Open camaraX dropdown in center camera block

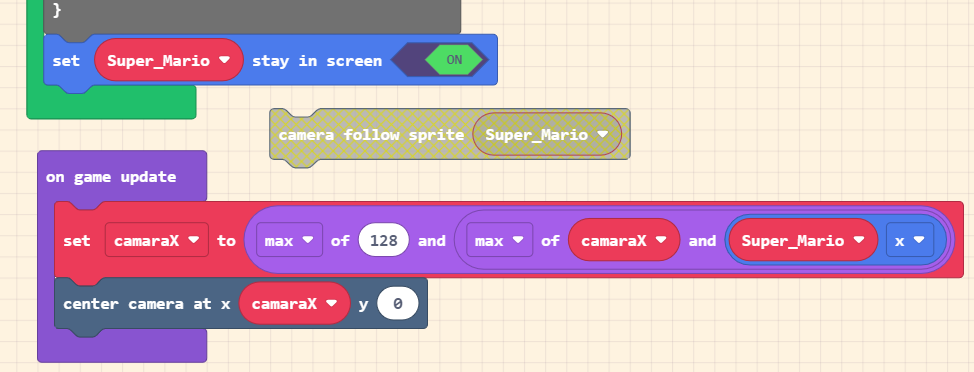[294, 304]
